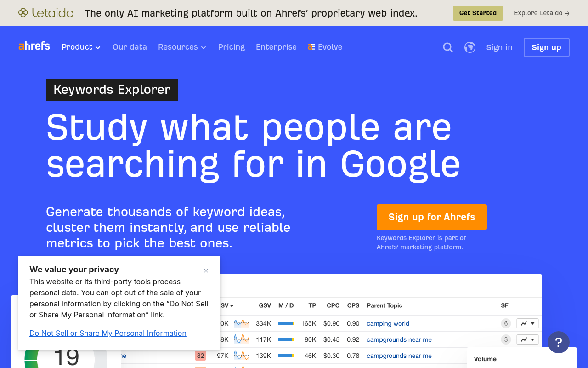588x368 pixels.
Task: Click sparkline trend chart in 139K row
Action: 241,356
